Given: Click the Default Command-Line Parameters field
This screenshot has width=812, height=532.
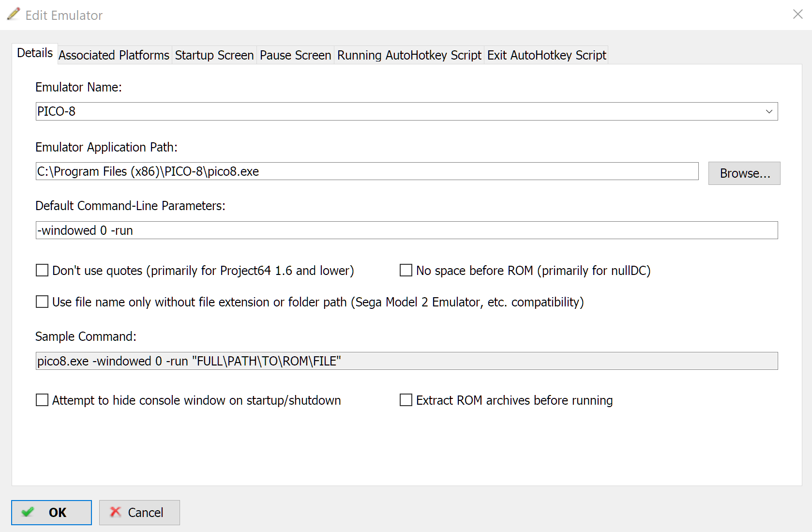Looking at the screenshot, I should click(407, 230).
